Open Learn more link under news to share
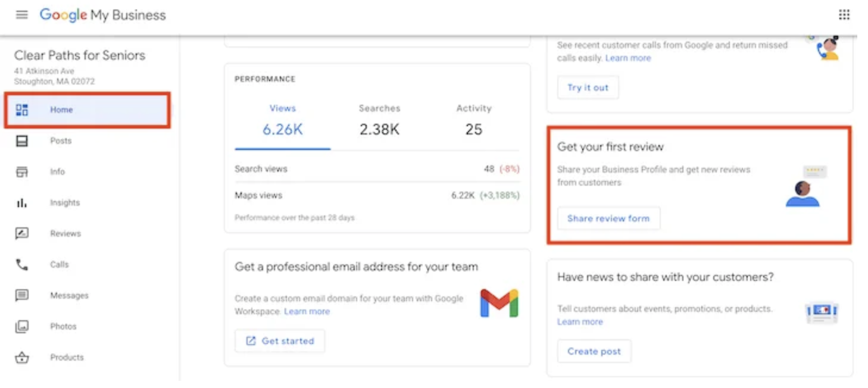 [580, 322]
